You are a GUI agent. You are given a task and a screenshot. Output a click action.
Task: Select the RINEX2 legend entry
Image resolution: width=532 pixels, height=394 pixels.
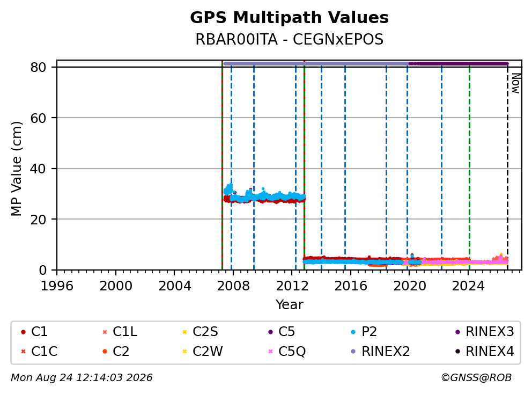[x=380, y=351]
